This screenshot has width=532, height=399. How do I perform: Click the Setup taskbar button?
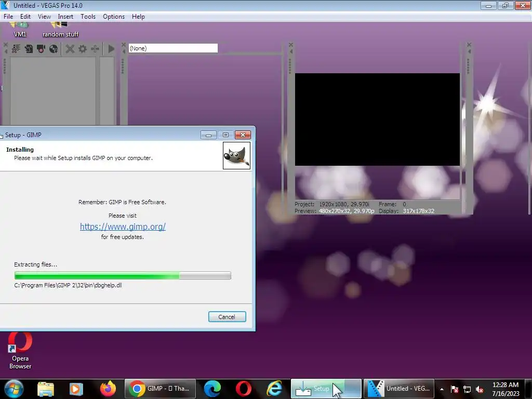coord(326,389)
